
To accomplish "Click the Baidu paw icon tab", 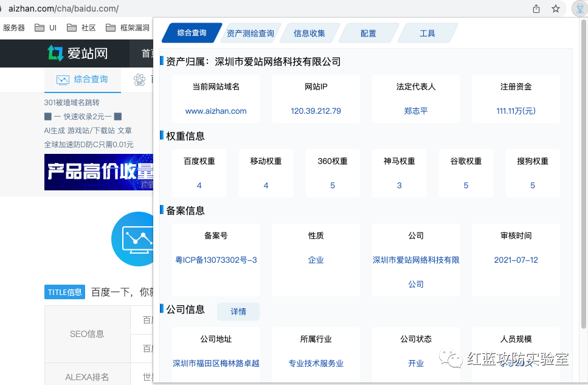I will 140,79.
